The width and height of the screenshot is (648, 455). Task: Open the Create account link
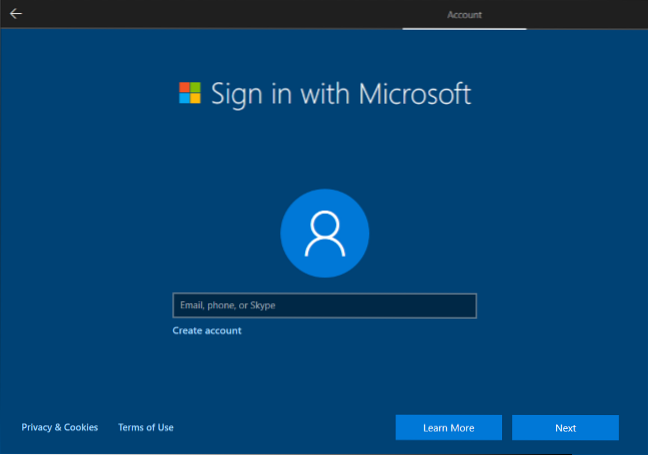point(207,330)
